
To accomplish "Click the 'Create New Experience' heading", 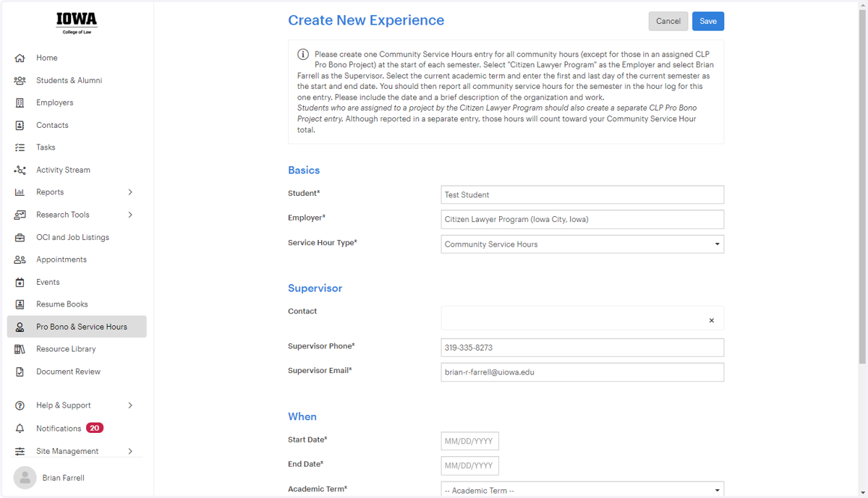I will (x=366, y=20).
